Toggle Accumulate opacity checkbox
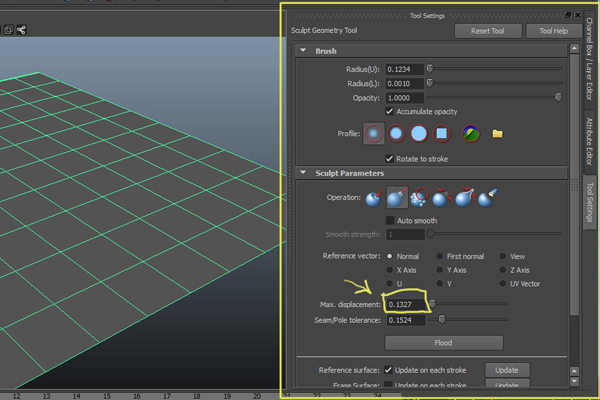Screen dimensions: 600x400 click(x=389, y=111)
